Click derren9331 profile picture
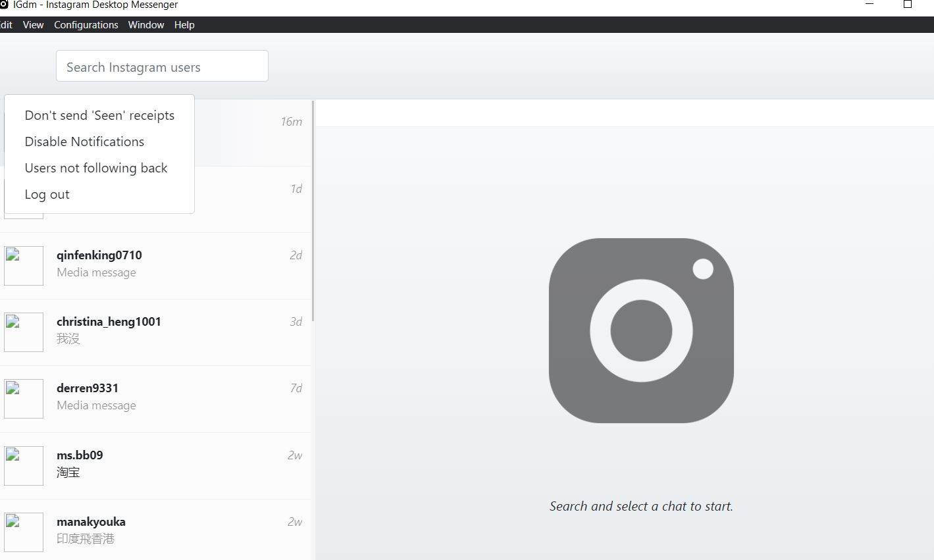 pyautogui.click(x=24, y=399)
